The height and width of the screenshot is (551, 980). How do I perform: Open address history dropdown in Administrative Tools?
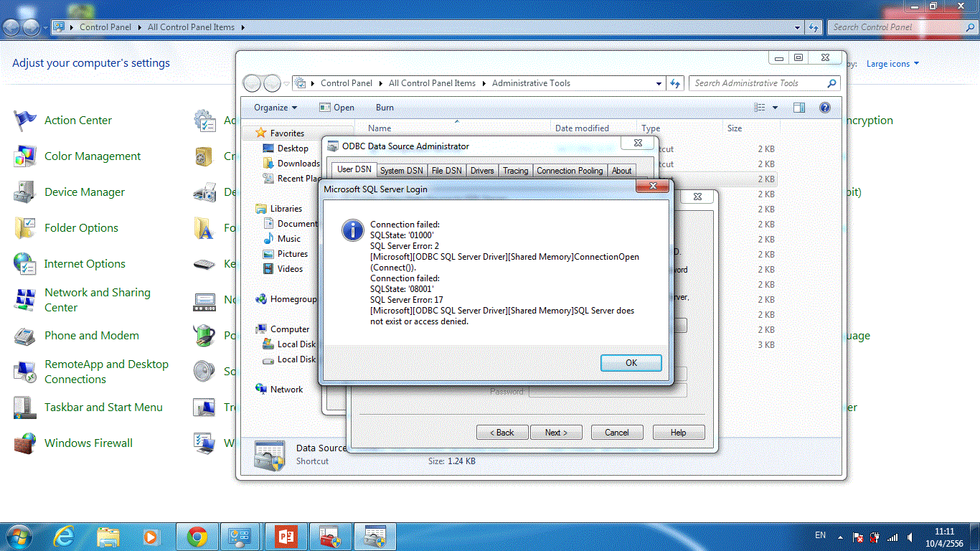[659, 83]
